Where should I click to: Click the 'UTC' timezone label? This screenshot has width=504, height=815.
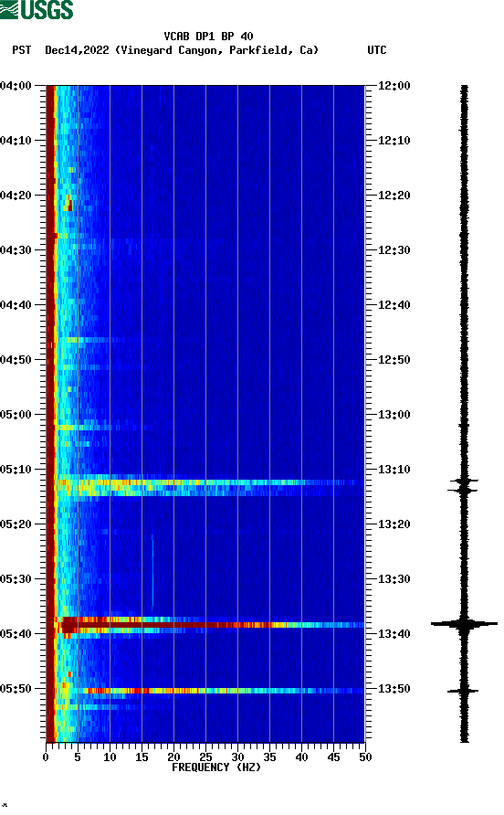[377, 50]
